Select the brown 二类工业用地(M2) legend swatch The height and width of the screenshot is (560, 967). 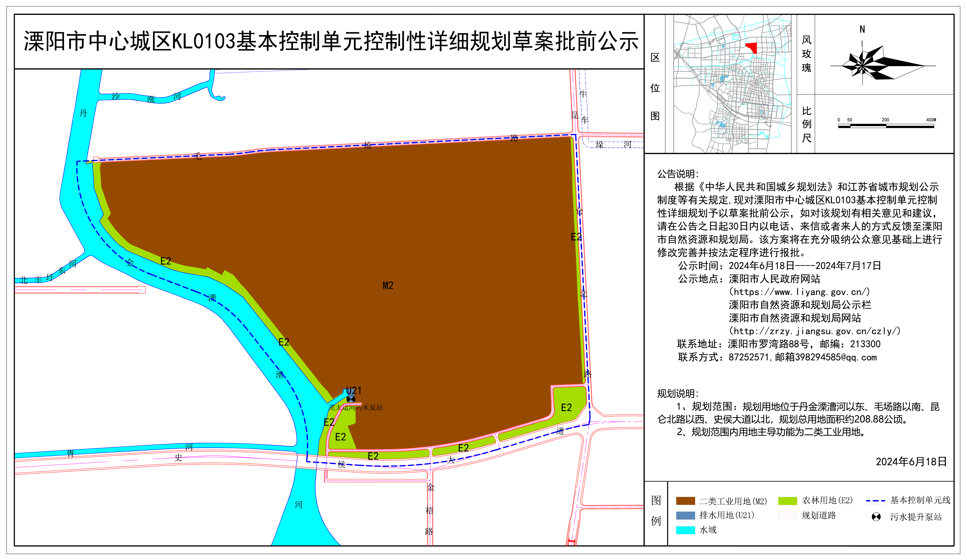tap(685, 501)
